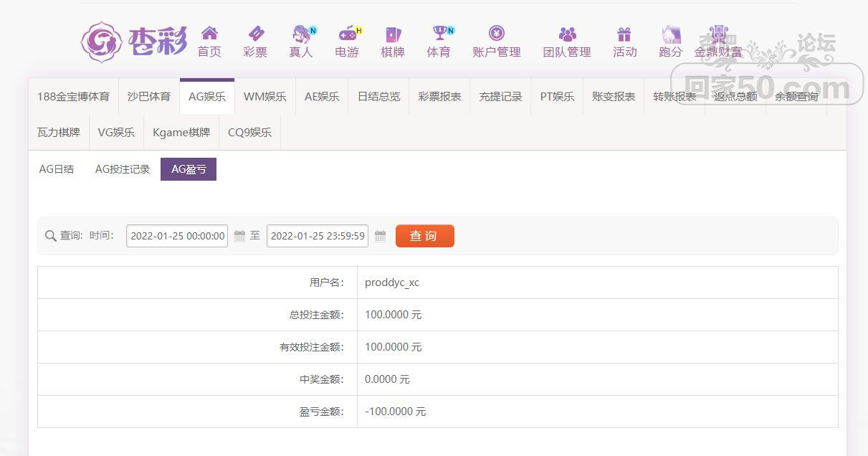The height and width of the screenshot is (456, 868).
Task: Click username value proddyc_xc
Action: coord(392,282)
